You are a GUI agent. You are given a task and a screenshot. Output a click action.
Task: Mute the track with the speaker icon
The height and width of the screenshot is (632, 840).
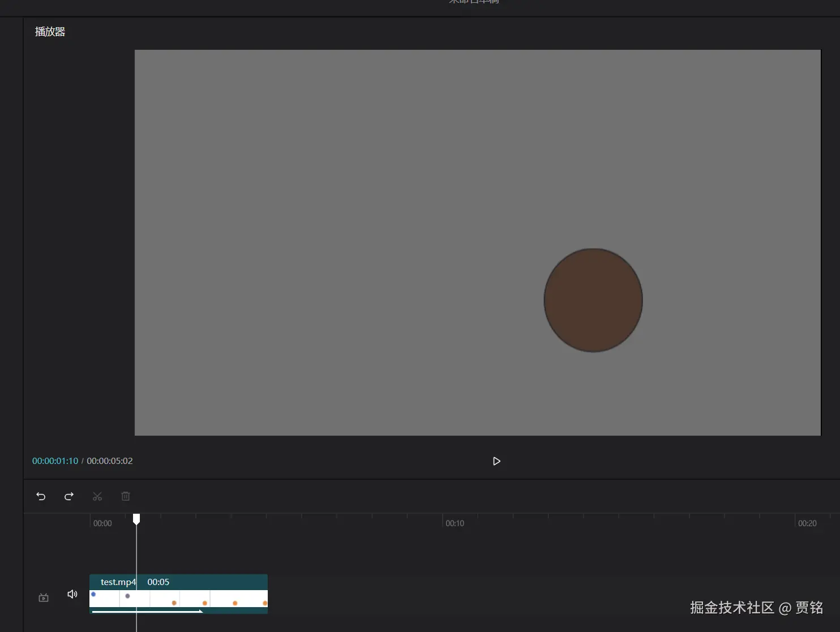72,594
